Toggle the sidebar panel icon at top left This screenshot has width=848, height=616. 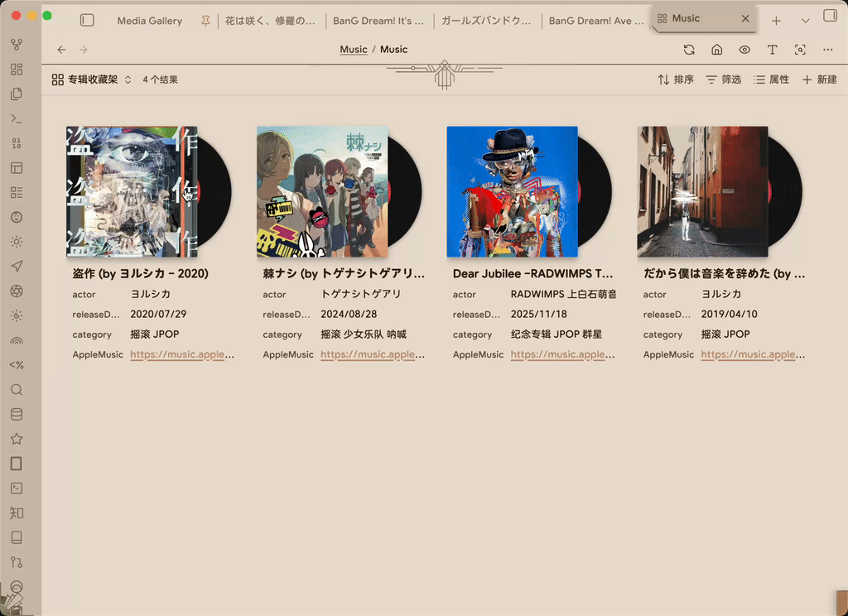[x=87, y=20]
